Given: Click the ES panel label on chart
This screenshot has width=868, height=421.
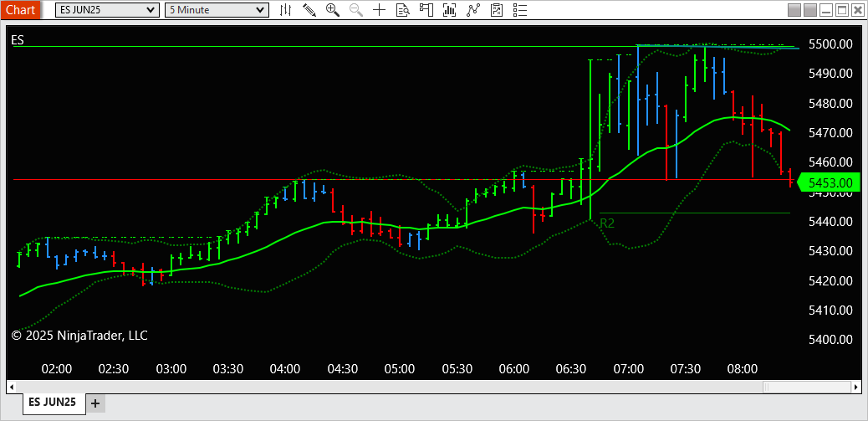Looking at the screenshot, I should 18,40.
